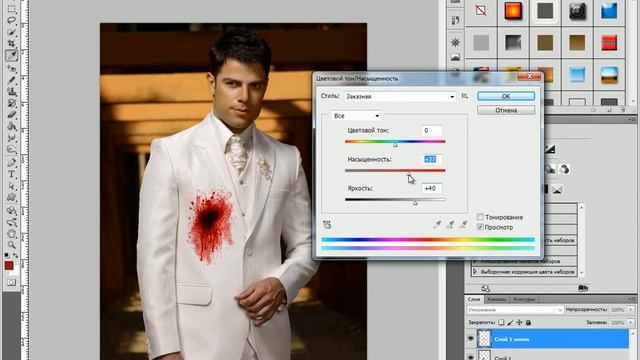Select the Zoom tool

click(x=11, y=245)
